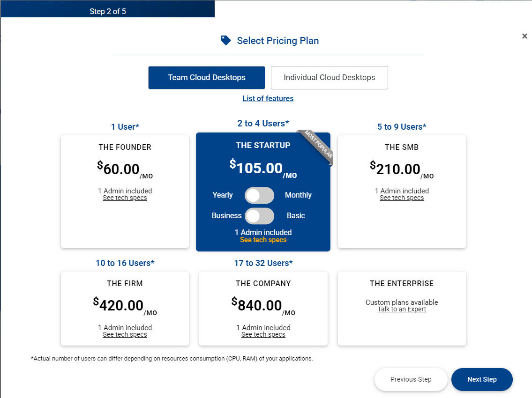532x398 pixels.
Task: View See tech specs for The Startup
Action: click(x=263, y=240)
